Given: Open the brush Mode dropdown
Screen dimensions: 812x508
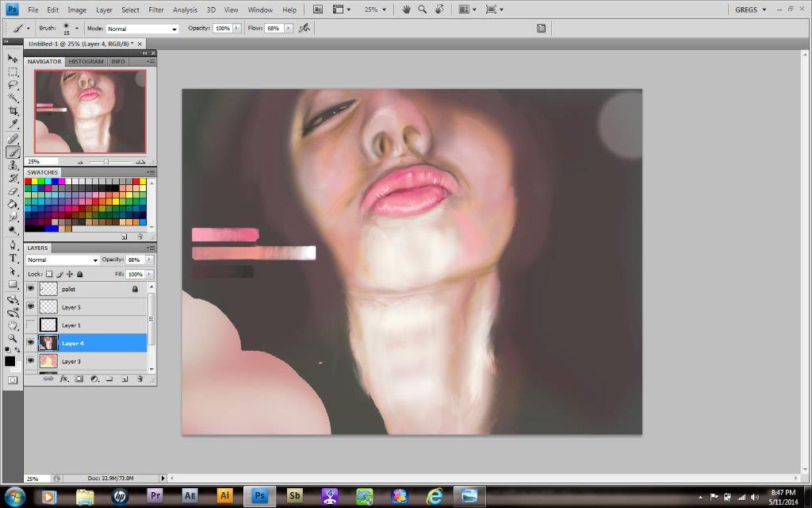Looking at the screenshot, I should (x=142, y=29).
